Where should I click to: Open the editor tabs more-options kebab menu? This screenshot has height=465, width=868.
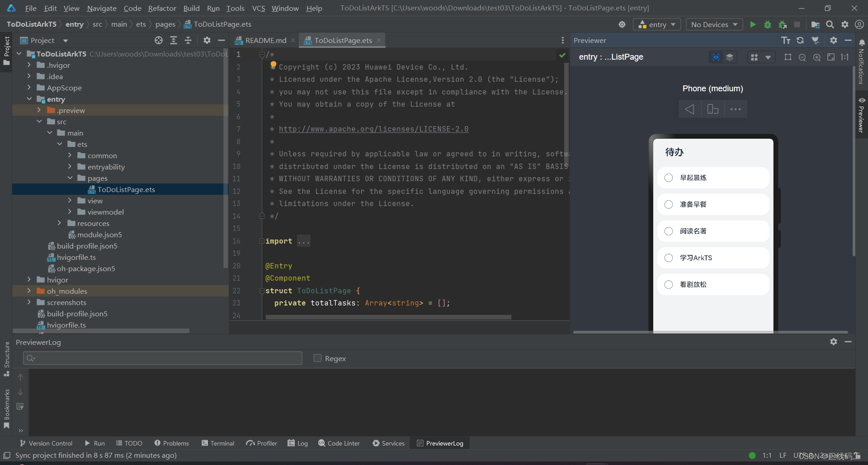tap(563, 40)
